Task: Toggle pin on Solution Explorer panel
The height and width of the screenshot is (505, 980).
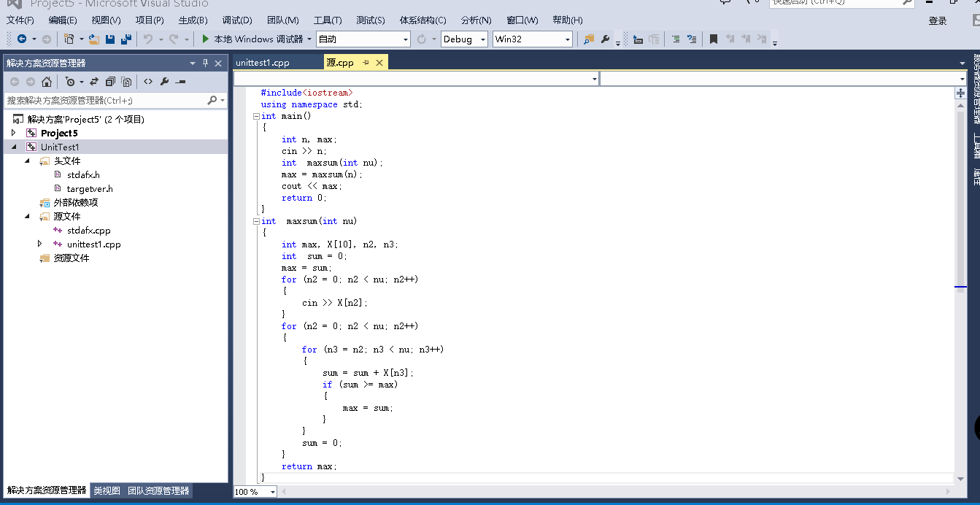Action: click(206, 63)
